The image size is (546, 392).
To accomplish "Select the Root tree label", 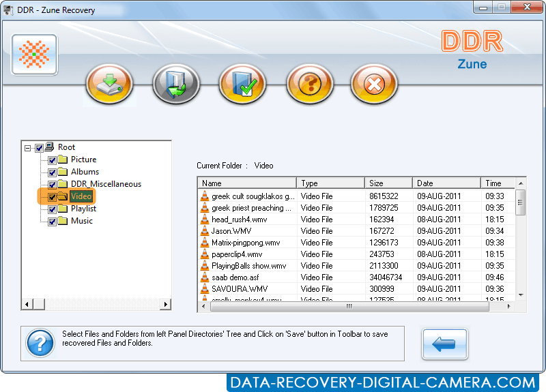I will 66,147.
